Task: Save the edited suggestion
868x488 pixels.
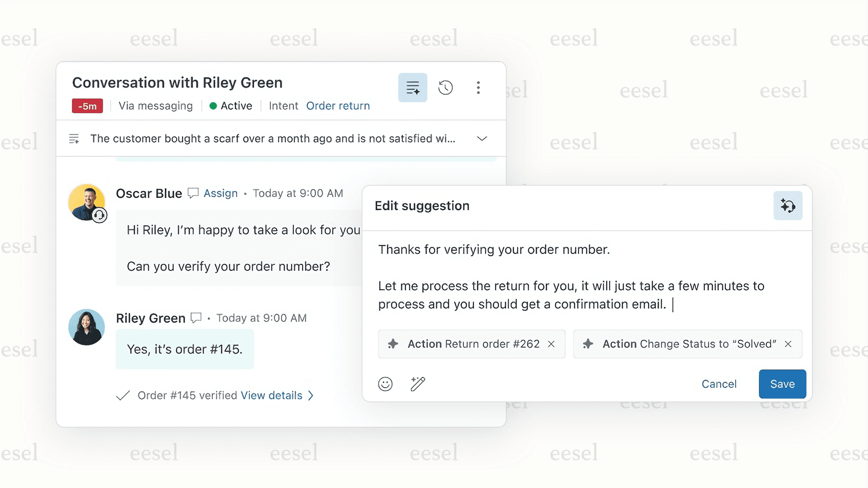Action: click(x=782, y=384)
